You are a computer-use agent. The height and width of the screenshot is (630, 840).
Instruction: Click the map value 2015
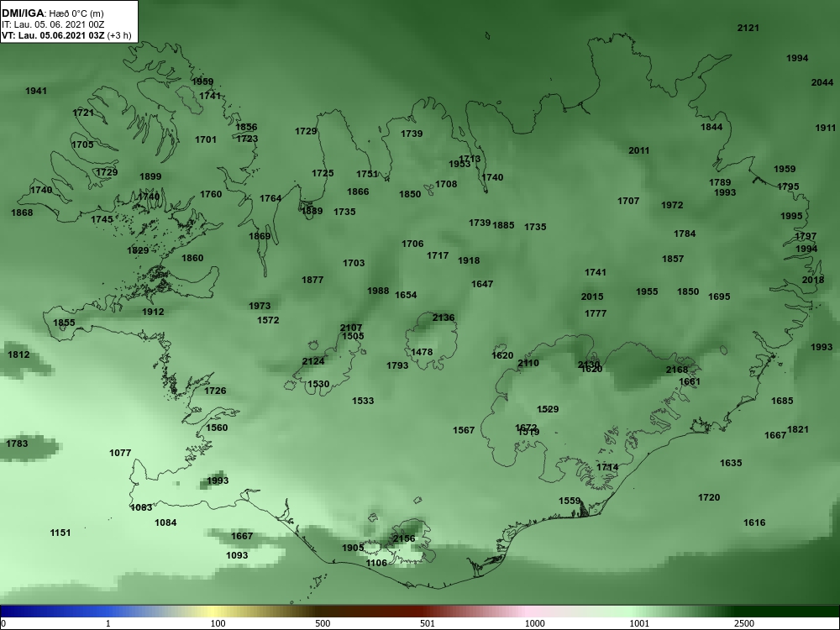pos(592,297)
